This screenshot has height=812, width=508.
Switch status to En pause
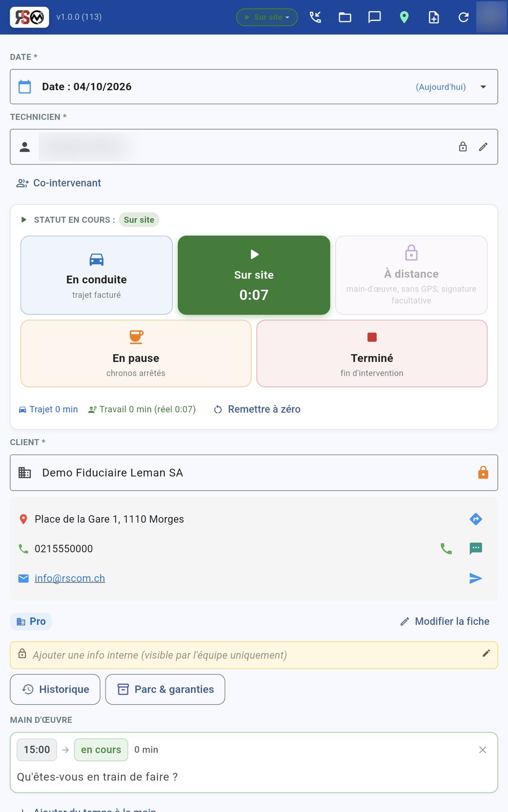[x=136, y=354]
